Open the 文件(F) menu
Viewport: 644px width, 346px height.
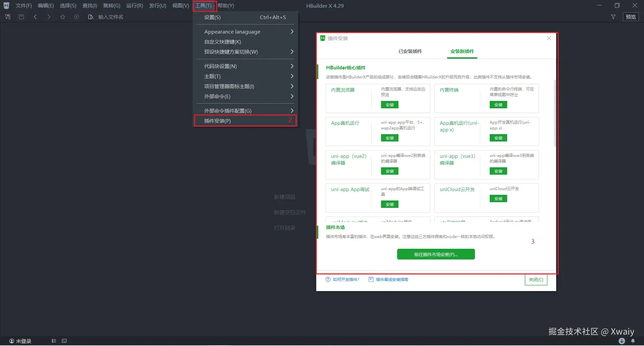[x=23, y=6]
